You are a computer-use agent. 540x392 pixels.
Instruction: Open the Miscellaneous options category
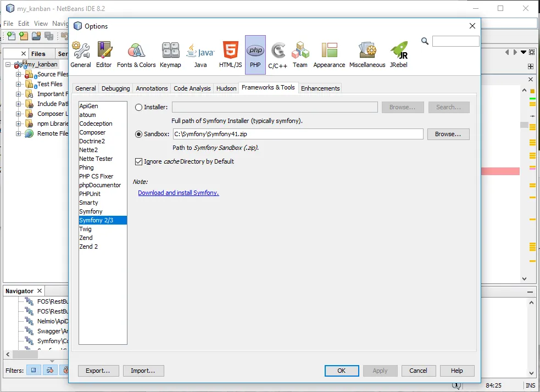coord(367,55)
